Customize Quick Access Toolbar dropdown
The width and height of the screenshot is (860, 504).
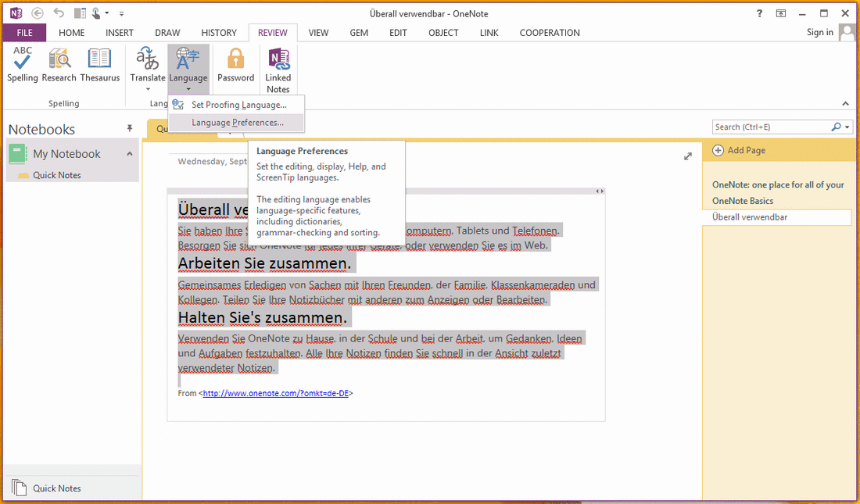click(x=121, y=14)
